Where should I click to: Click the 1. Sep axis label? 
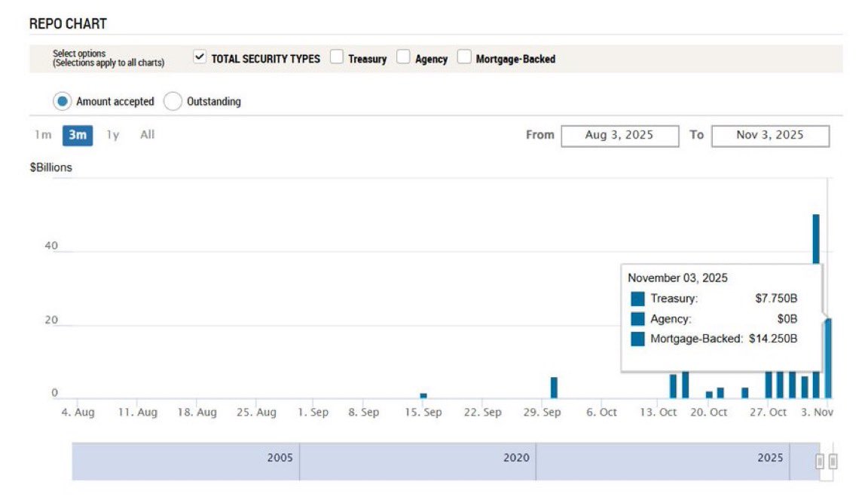[x=313, y=413]
